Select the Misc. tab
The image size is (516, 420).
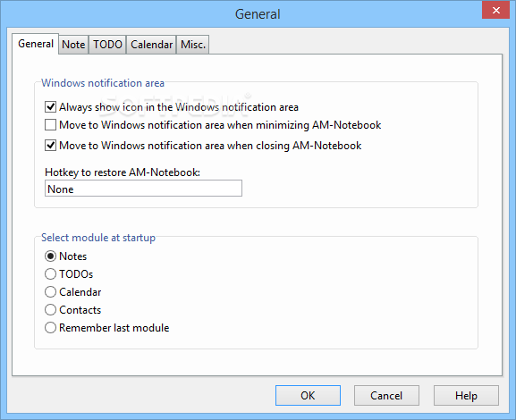(x=193, y=45)
